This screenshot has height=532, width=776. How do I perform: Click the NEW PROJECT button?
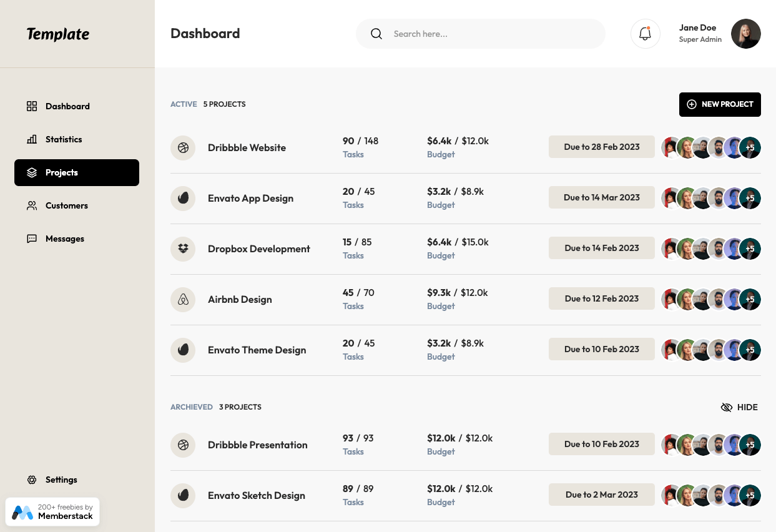point(720,104)
